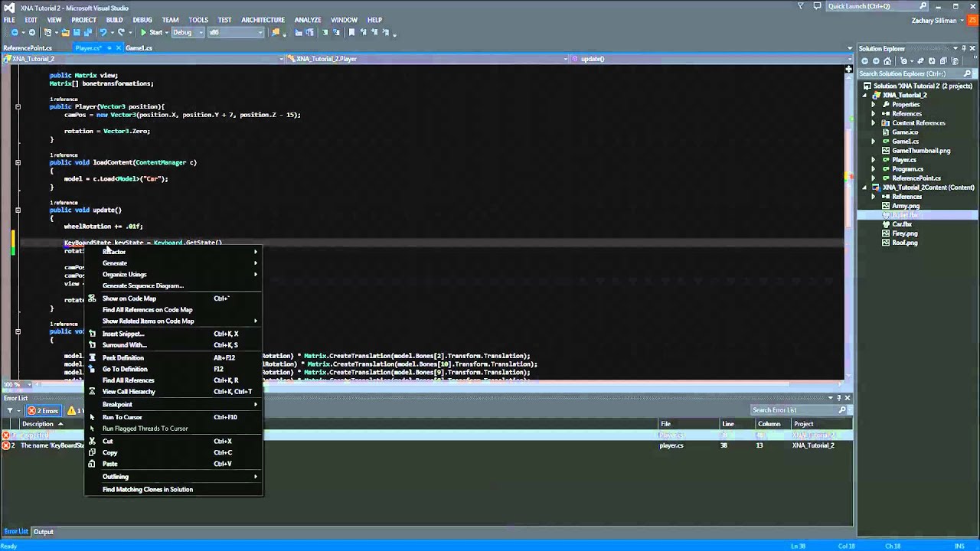
Task: Click the Start button label
Action: (x=155, y=33)
